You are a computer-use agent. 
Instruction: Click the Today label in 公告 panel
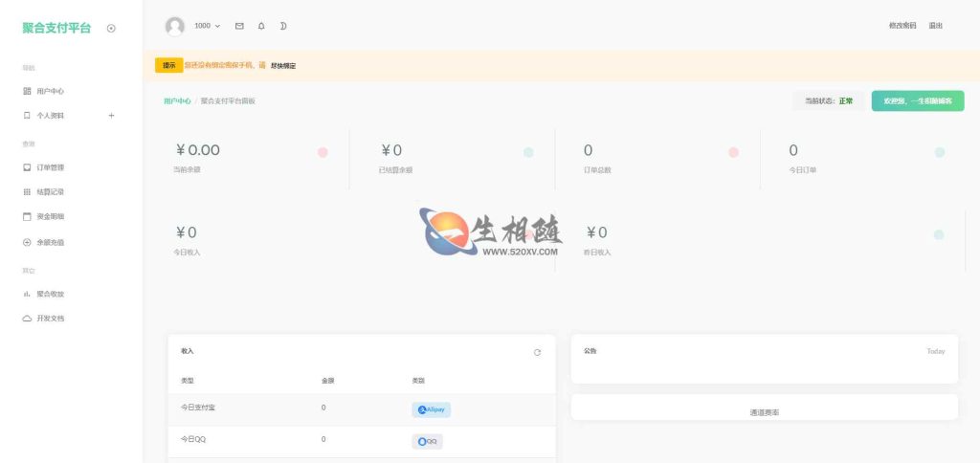936,351
